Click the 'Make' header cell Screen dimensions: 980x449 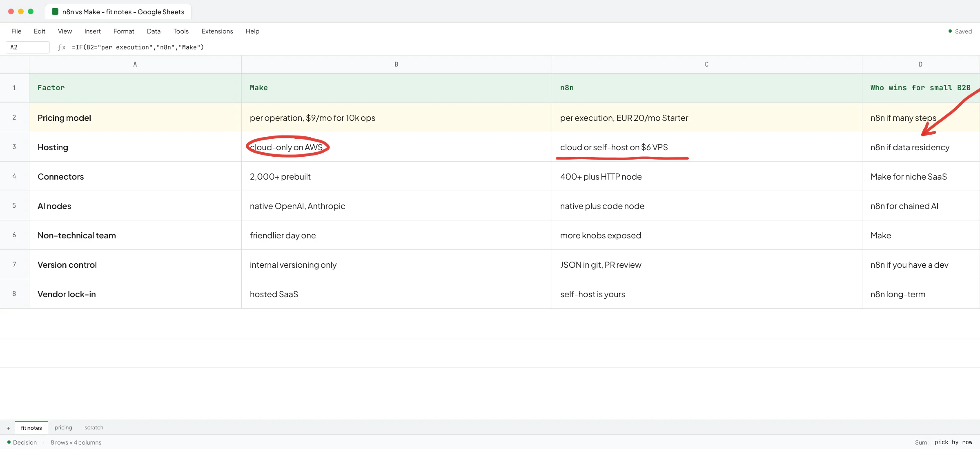pyautogui.click(x=396, y=88)
